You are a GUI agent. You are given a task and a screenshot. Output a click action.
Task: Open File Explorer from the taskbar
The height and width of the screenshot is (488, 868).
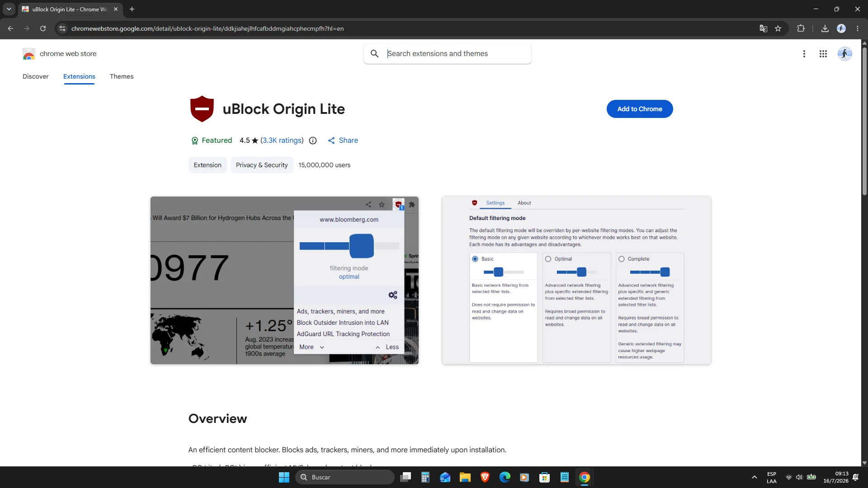tap(465, 477)
